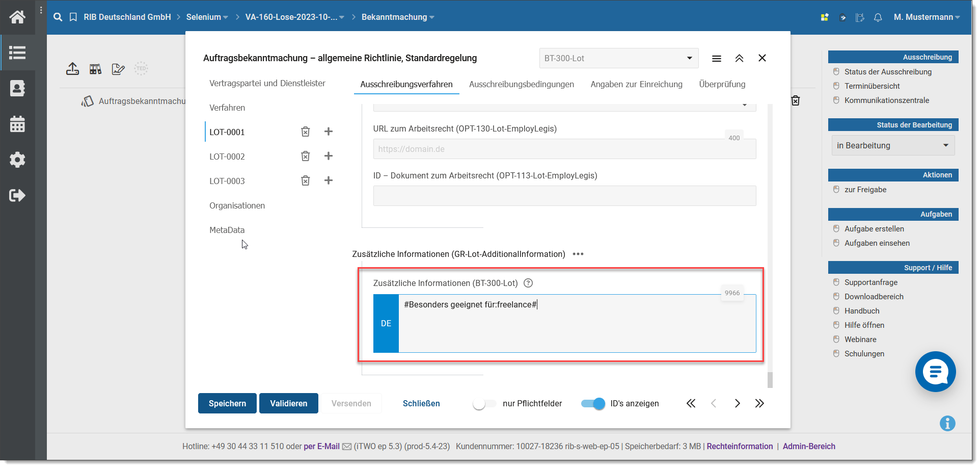Click the URL zum Arbeitsrecht input field

[x=564, y=149]
